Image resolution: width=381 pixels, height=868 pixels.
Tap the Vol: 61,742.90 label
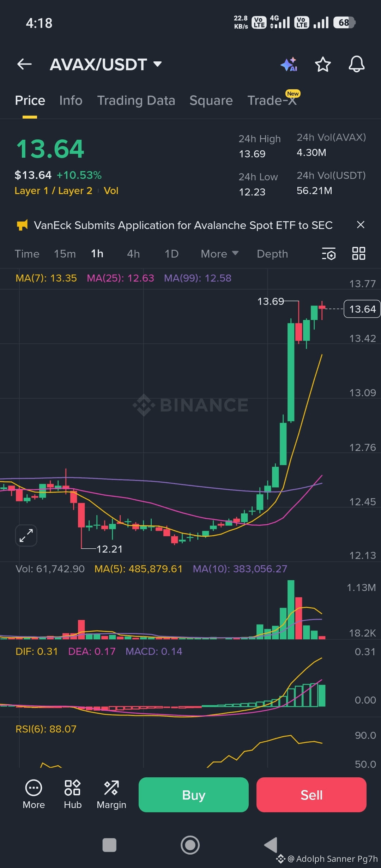tap(50, 569)
